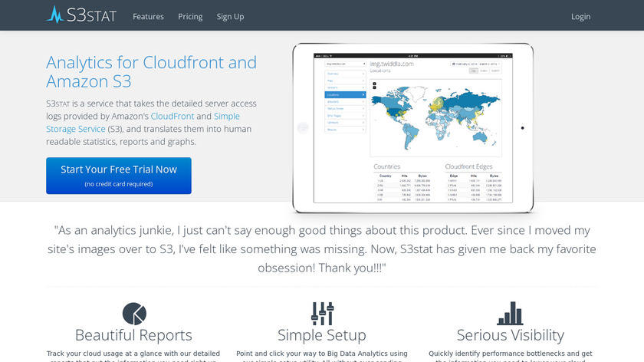Open the Pricing page
The height and width of the screenshot is (362, 644).
190,16
